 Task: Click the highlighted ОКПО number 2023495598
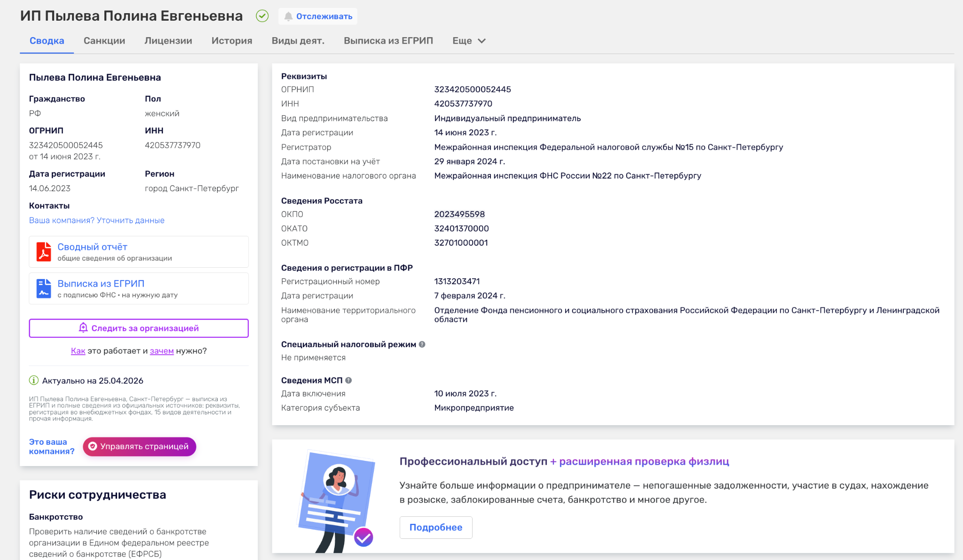tap(459, 214)
